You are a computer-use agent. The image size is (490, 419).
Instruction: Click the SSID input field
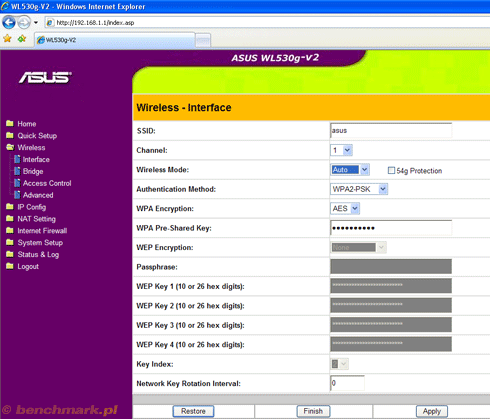(391, 131)
